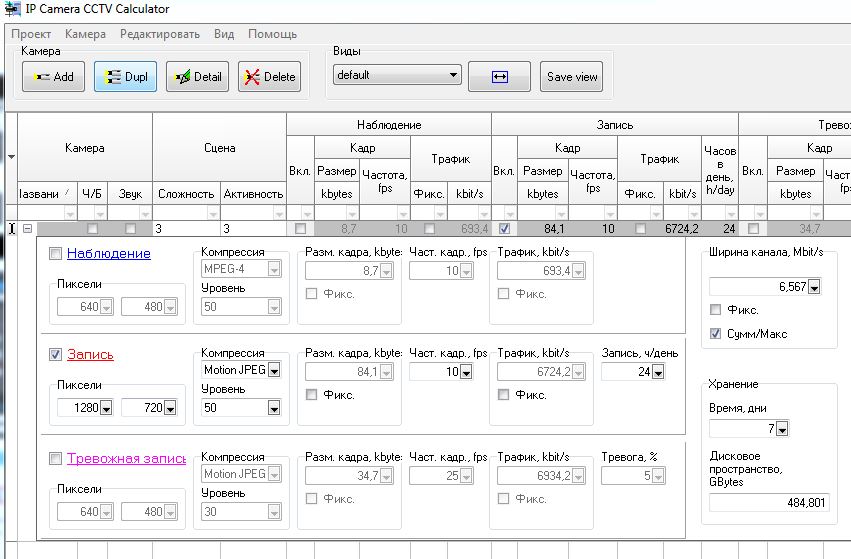Image resolution: width=851 pixels, height=559 pixels.
Task: Click the fit-width arrows button
Action: coord(499,77)
